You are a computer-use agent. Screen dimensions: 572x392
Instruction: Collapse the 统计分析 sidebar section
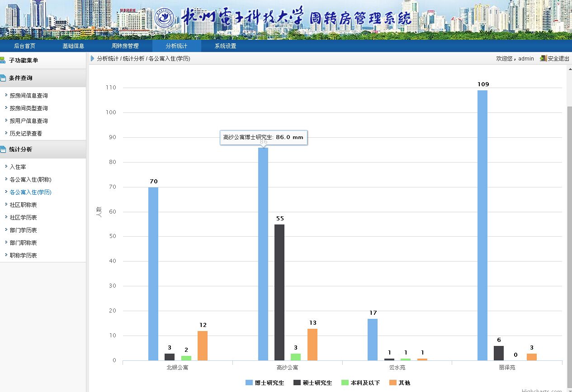[x=21, y=149]
